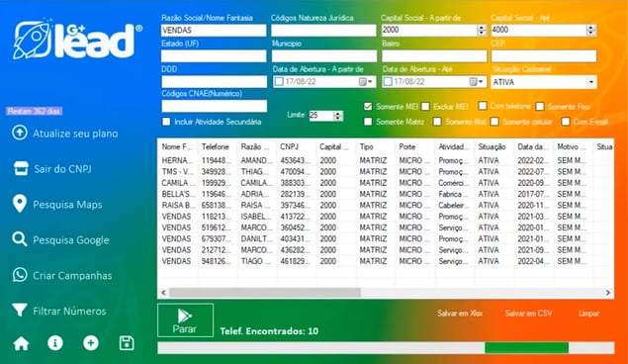Image resolution: width=628 pixels, height=364 pixels.
Task: Open the info icon in sidebar
Action: (55, 343)
